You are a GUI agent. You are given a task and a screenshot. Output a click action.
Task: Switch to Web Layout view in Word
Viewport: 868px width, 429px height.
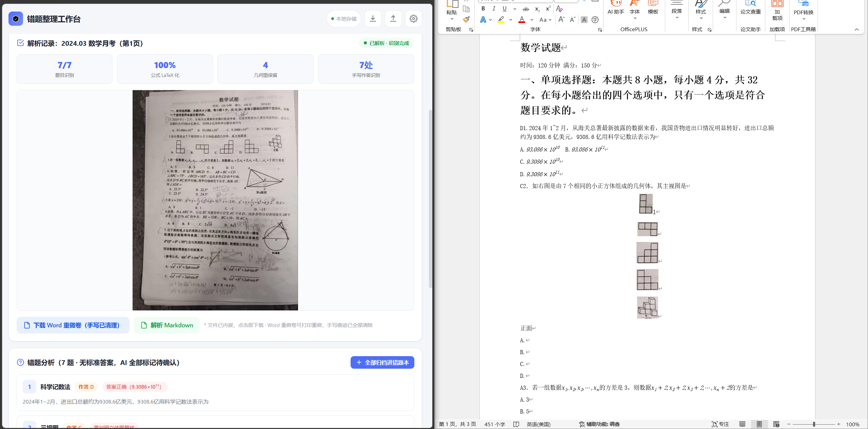click(776, 424)
